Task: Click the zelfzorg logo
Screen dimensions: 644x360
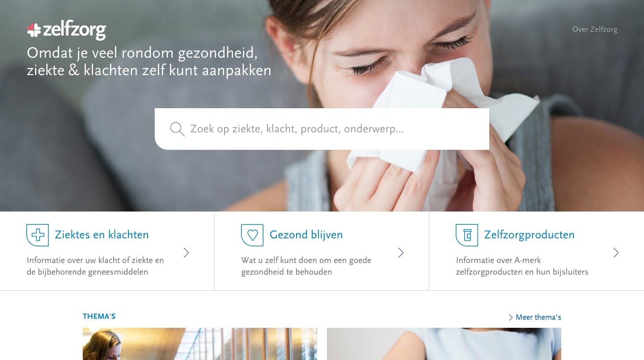Action: pos(66,30)
